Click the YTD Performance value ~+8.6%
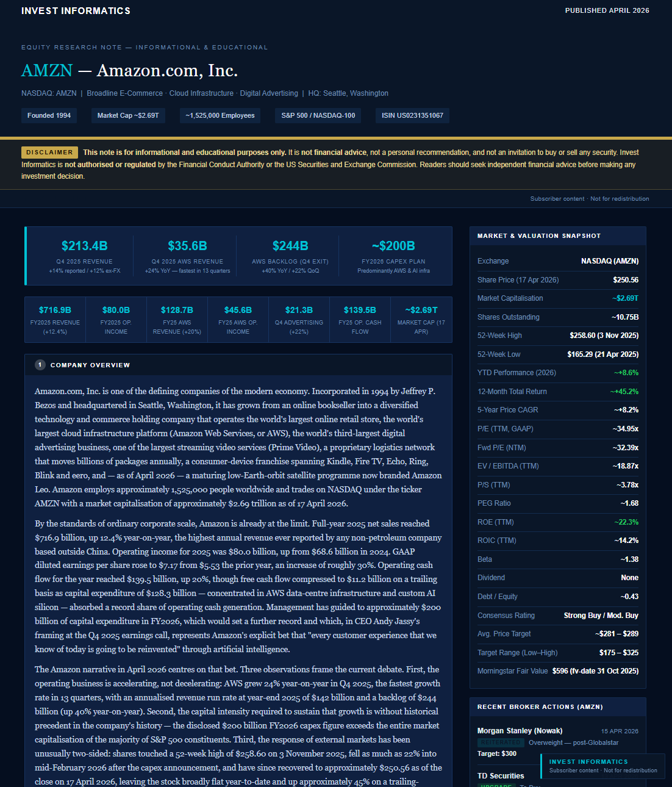672x787 pixels. click(x=626, y=373)
